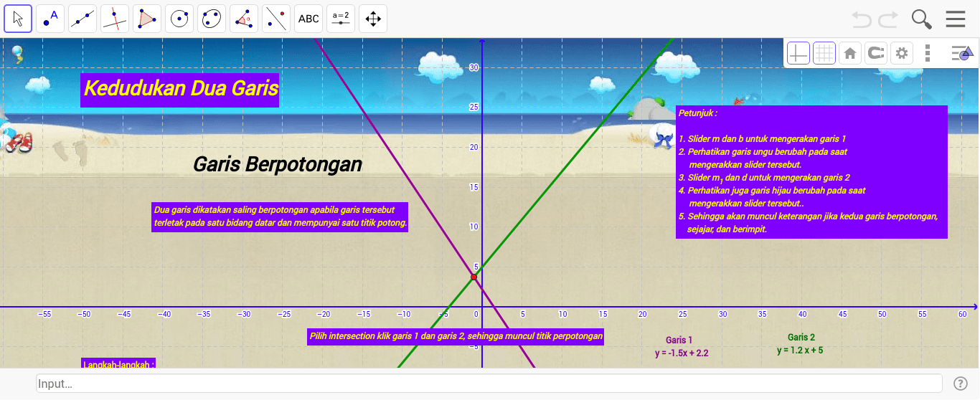Select the ABC Text tool
This screenshot has height=400, width=980.
308,19
